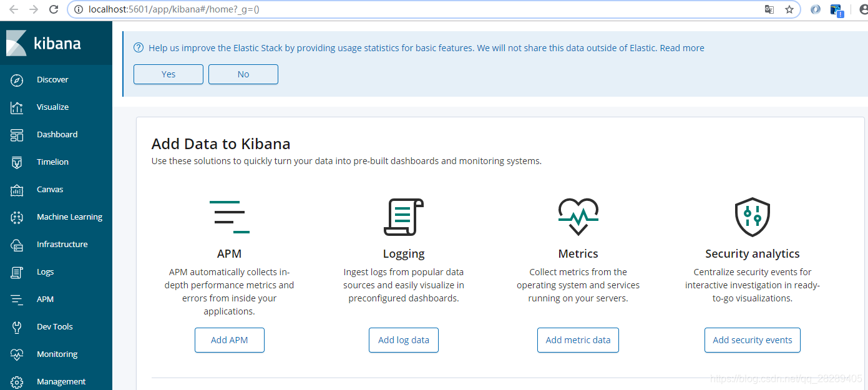Screen dimensions: 868x390
Task: Click the Add metric data button
Action: tap(578, 340)
